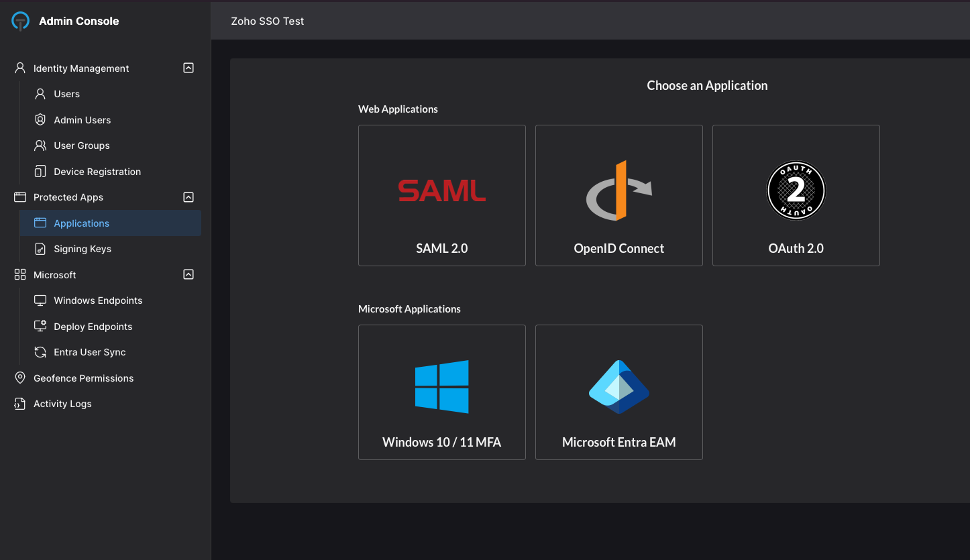The height and width of the screenshot is (560, 970).
Task: Click the Microsoft section heading
Action: point(55,275)
